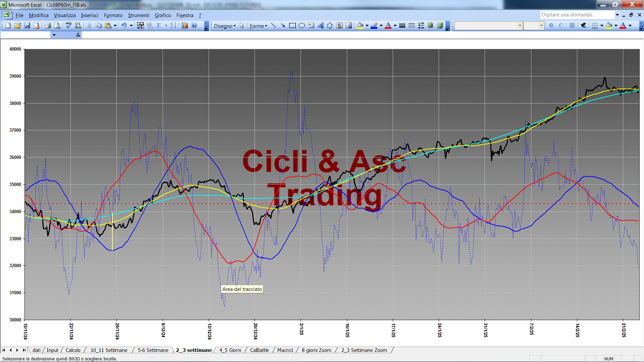This screenshot has height=362, width=644.
Task: Save the workbook with the floppy icon
Action: 27,26
